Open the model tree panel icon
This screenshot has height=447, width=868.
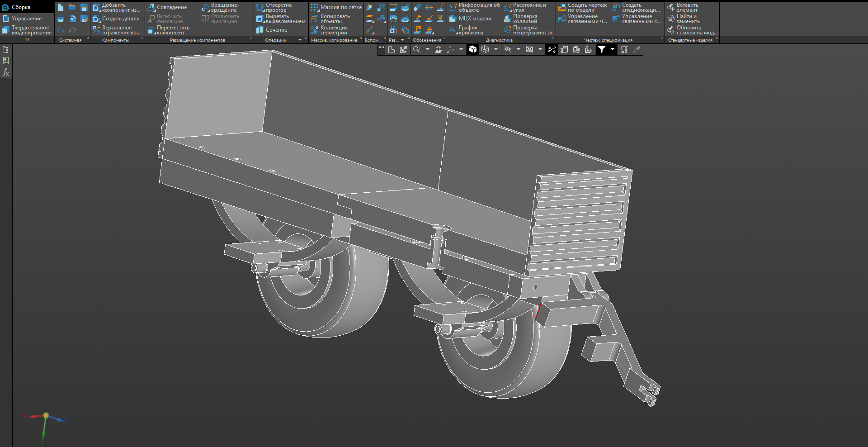6,49
